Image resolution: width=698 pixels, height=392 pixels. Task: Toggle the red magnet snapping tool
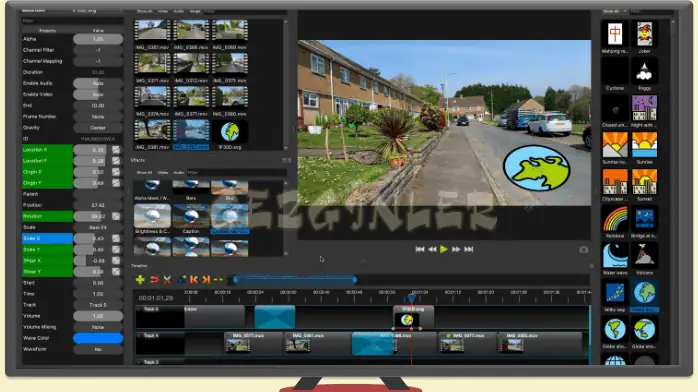[x=154, y=279]
